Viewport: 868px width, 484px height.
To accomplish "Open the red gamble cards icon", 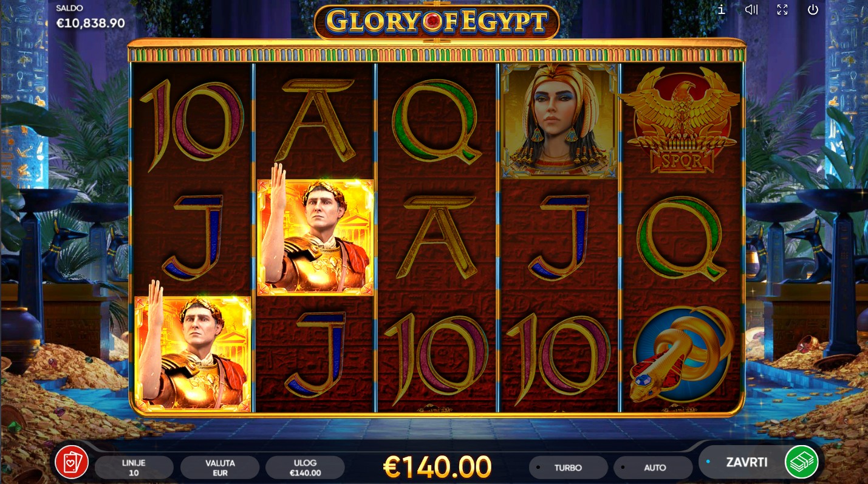I will [x=72, y=462].
